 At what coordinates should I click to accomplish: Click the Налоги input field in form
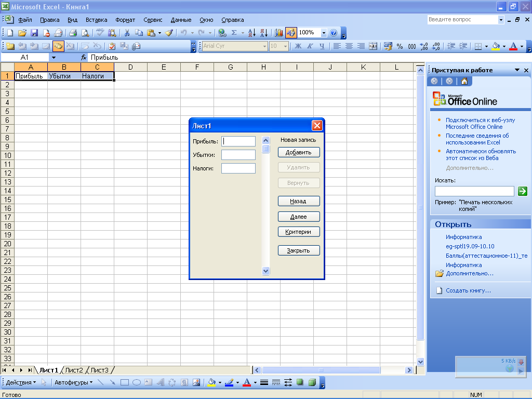coord(238,168)
